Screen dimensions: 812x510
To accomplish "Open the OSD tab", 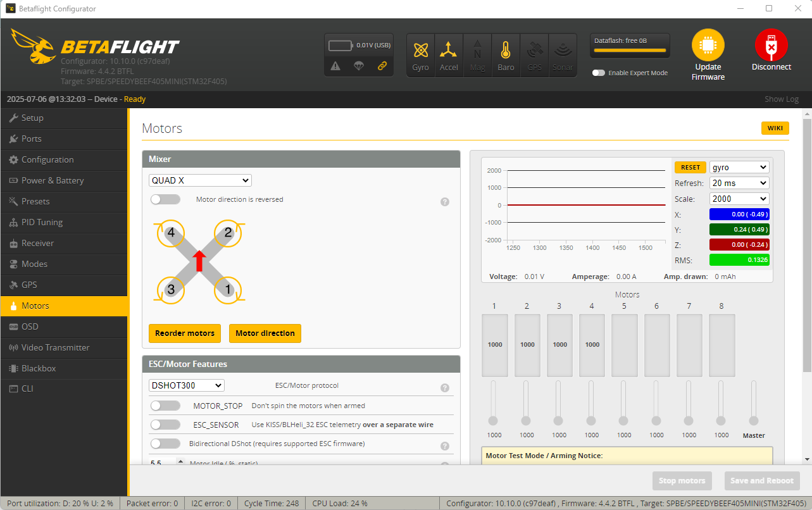I will (64, 327).
